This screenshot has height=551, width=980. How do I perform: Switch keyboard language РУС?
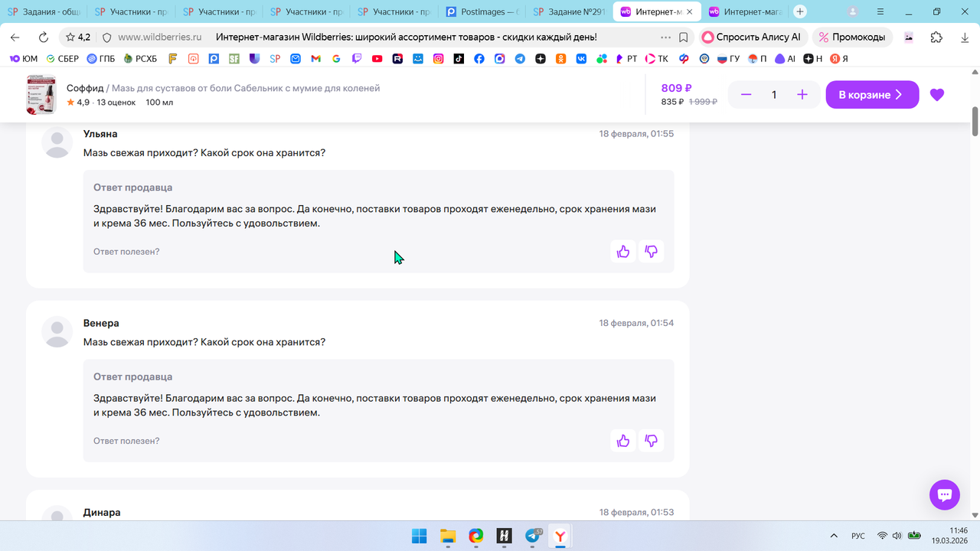click(x=858, y=536)
